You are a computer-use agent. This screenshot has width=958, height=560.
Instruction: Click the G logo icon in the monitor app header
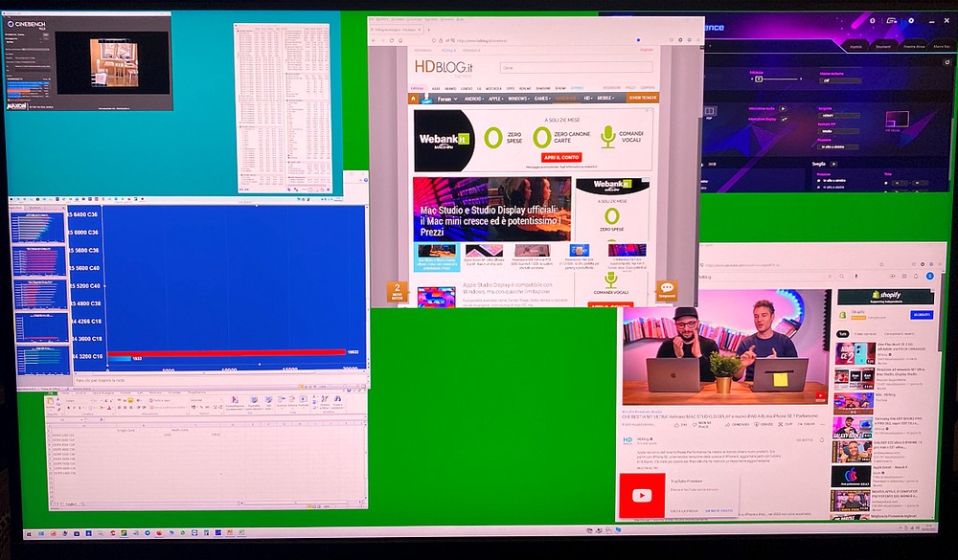891,21
